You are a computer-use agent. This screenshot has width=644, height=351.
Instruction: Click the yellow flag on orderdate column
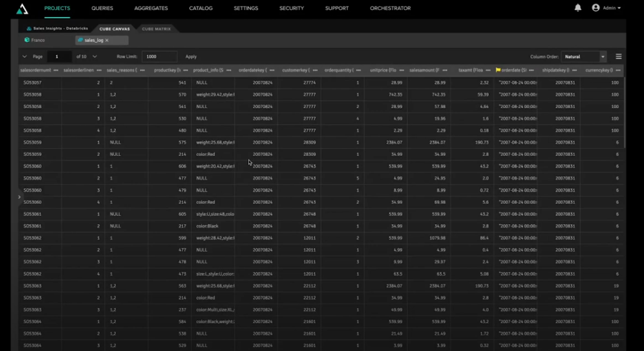498,70
